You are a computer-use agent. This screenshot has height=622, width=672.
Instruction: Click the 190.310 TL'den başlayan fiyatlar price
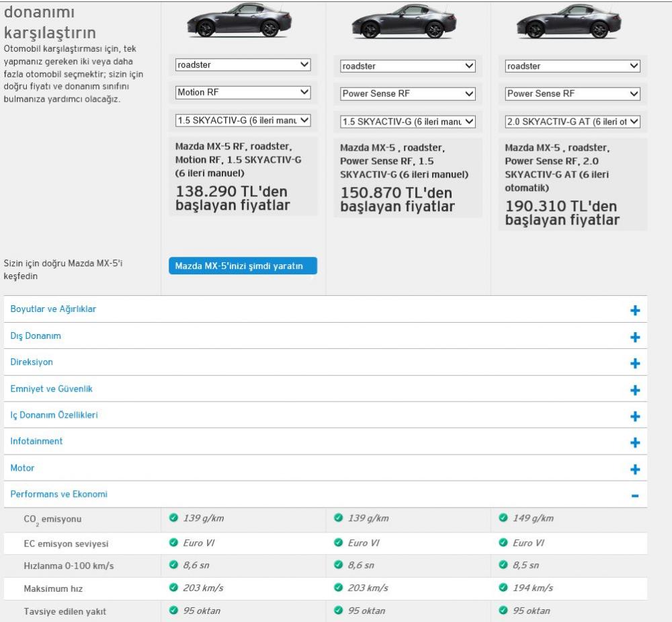(x=562, y=212)
